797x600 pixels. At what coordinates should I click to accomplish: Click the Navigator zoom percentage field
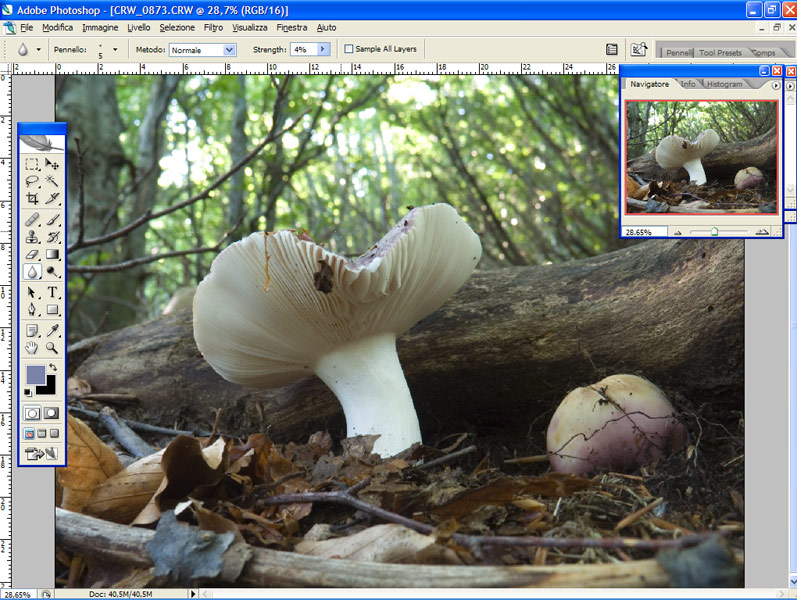(x=638, y=231)
